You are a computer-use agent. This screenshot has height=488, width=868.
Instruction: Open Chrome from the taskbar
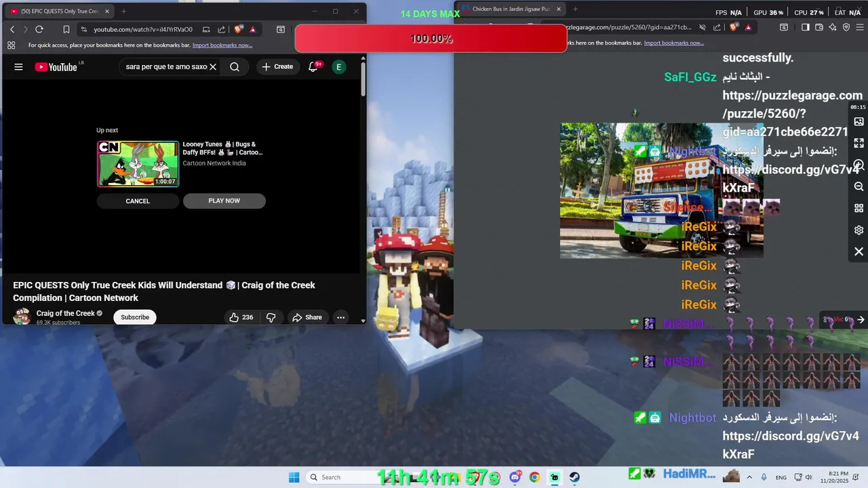pos(534,477)
